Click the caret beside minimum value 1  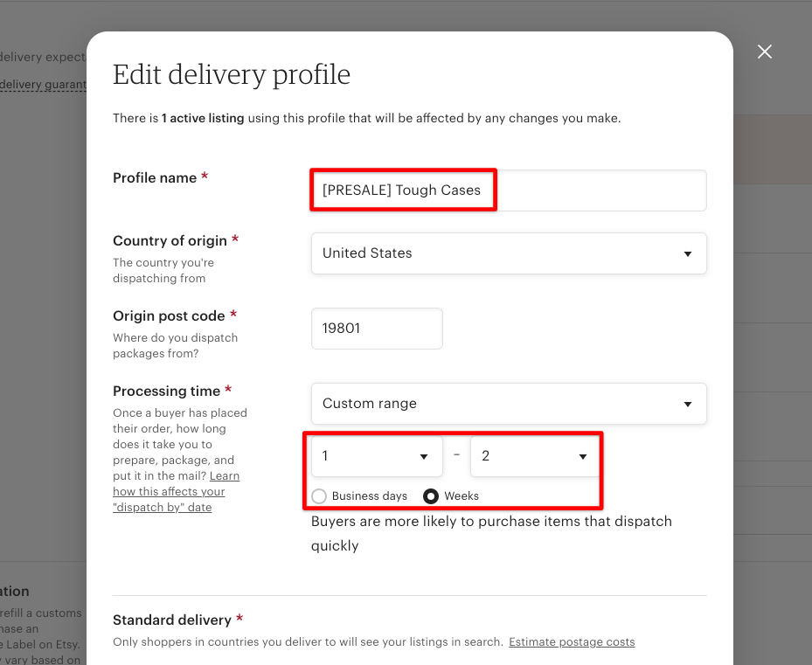click(424, 456)
